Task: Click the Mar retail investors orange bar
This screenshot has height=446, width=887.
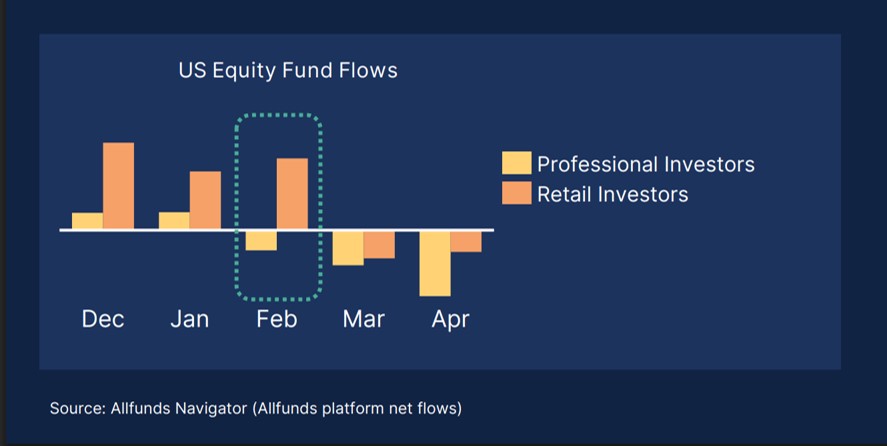Action: (x=379, y=245)
